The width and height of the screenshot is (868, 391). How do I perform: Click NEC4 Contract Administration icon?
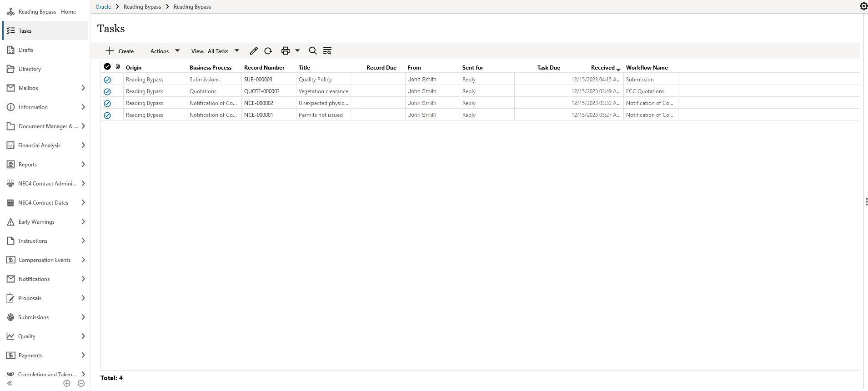[x=11, y=184]
